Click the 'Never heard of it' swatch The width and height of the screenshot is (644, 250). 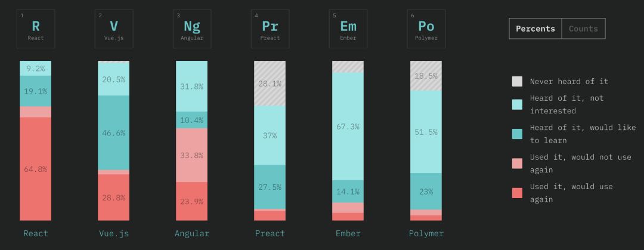pyautogui.click(x=518, y=81)
